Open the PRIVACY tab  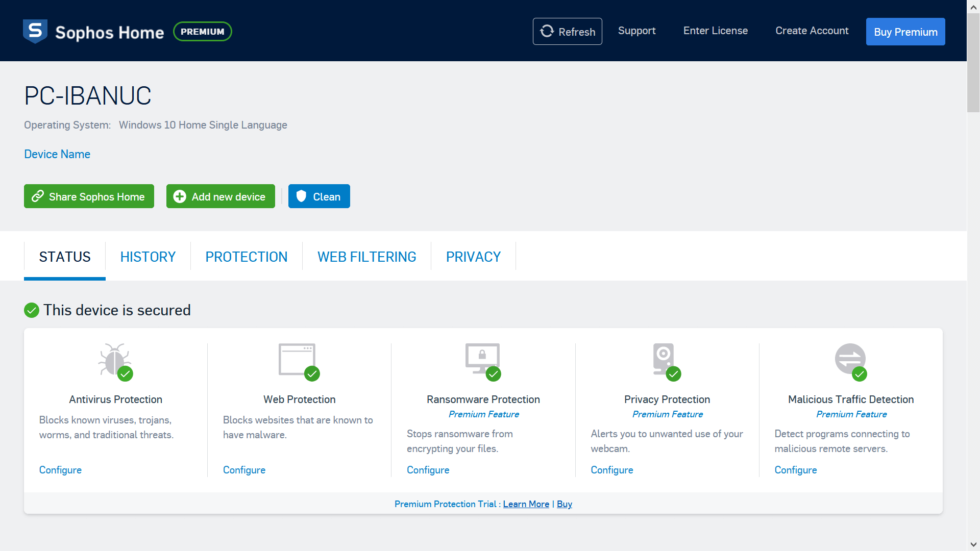point(473,257)
